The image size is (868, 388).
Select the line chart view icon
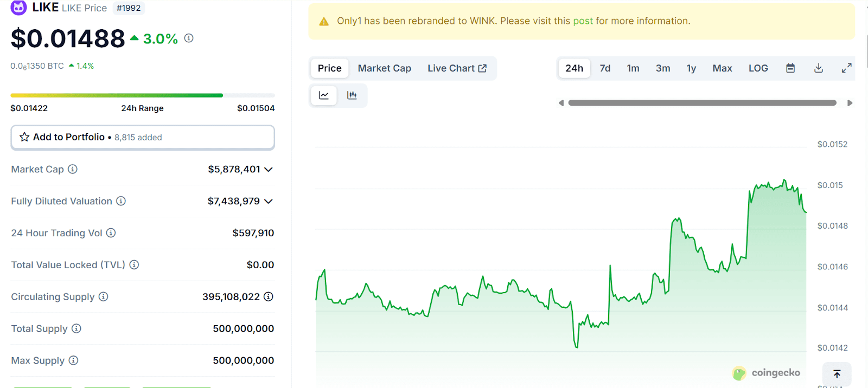tap(324, 95)
